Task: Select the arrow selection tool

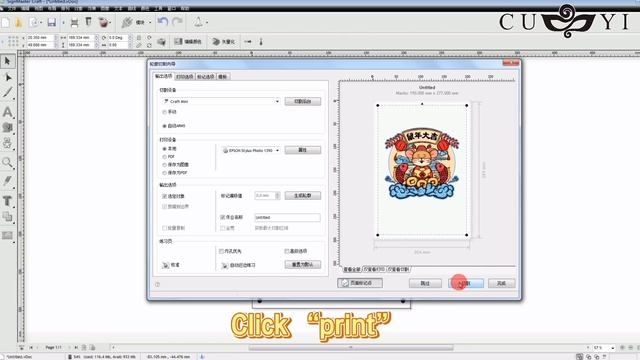Action: (7, 61)
